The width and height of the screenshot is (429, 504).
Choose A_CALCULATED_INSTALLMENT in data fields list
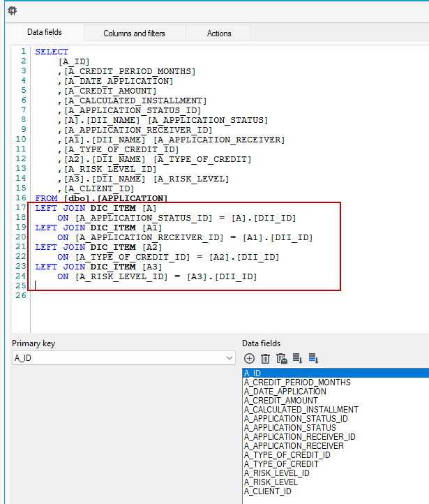tap(301, 410)
